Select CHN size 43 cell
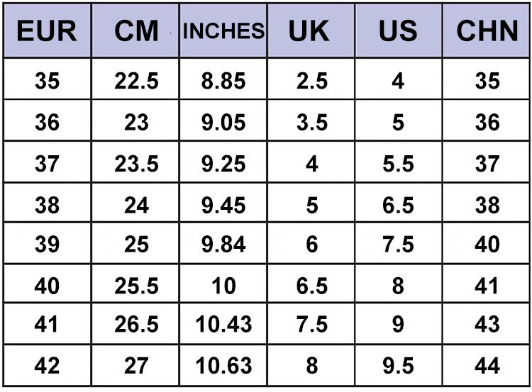532x392 pixels. 487,325
